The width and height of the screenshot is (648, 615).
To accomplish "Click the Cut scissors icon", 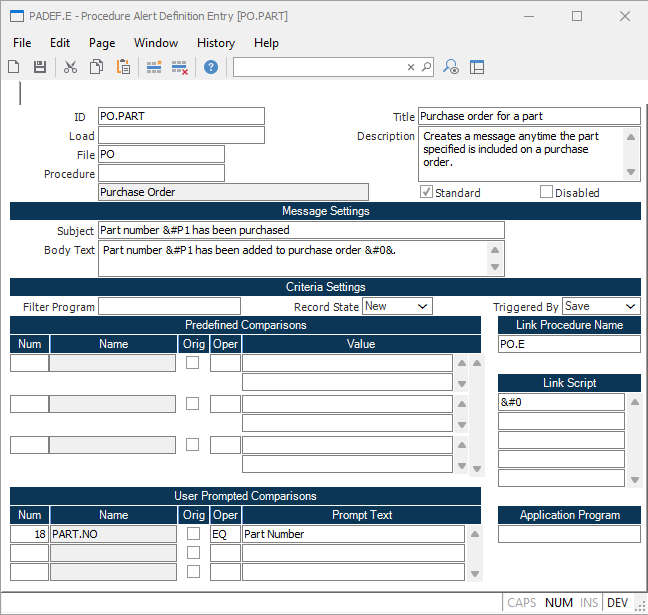I will pos(70,67).
